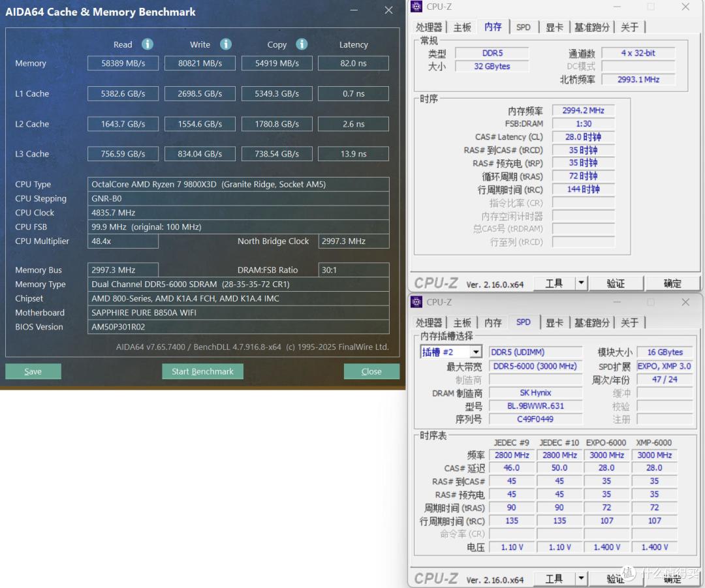Click the 通道数 4 x 32-bit field
This screenshot has width=705, height=588.
point(638,53)
